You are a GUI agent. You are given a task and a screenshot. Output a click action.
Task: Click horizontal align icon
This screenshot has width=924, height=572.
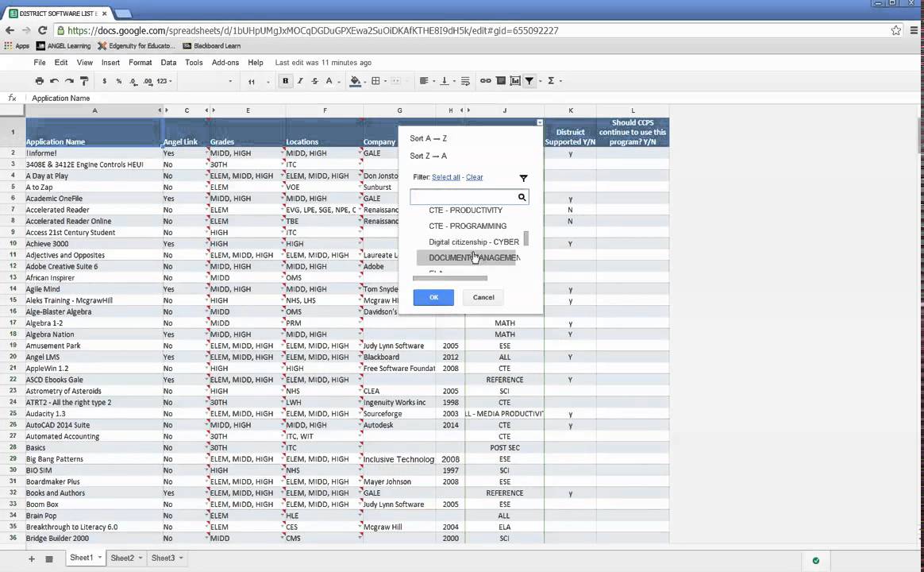(424, 81)
